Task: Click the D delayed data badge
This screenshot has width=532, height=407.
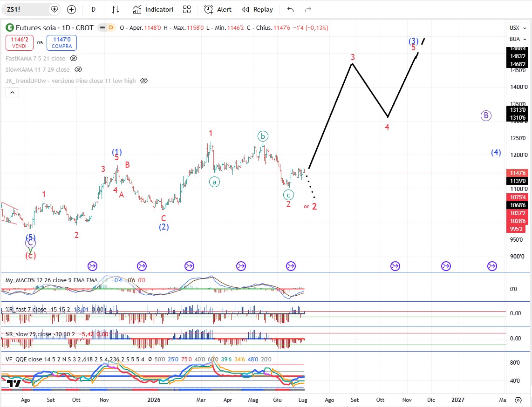Action: [x=111, y=28]
